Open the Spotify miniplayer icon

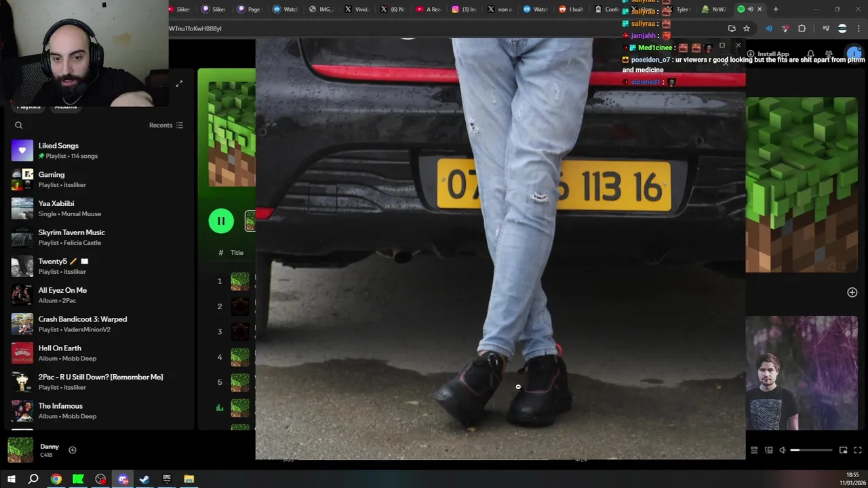[843, 450]
